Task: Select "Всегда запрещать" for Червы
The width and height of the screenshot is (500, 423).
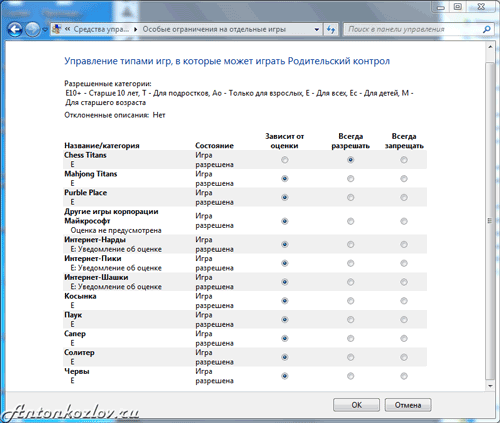Action: click(x=404, y=376)
